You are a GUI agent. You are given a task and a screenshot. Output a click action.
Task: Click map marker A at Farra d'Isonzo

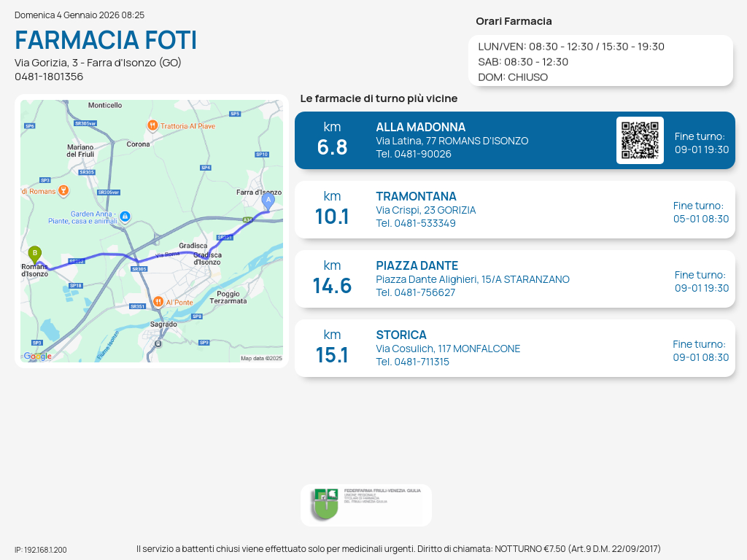(268, 201)
